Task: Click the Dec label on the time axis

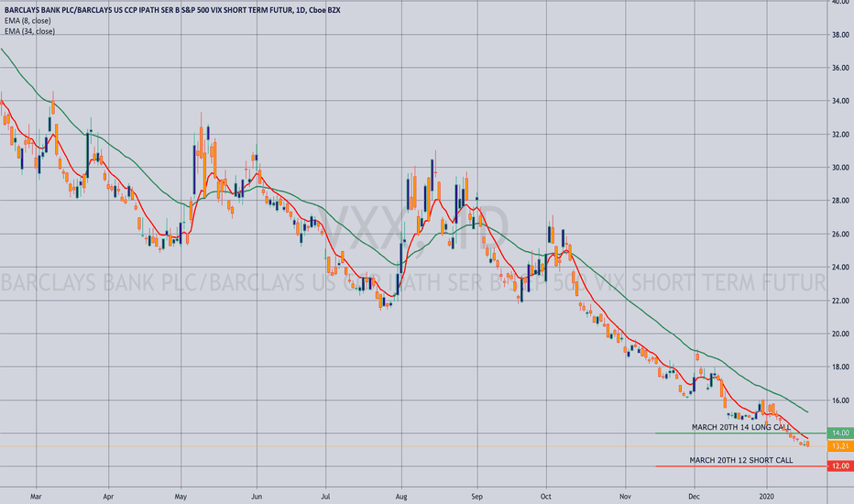Action: [694, 497]
